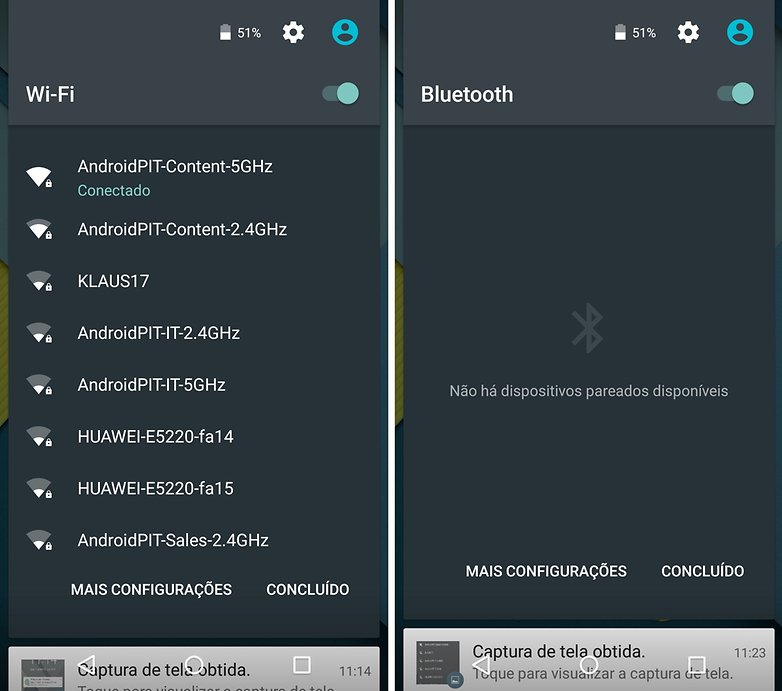The height and width of the screenshot is (691, 782).
Task: Tap the Conectado status label
Action: click(x=114, y=190)
